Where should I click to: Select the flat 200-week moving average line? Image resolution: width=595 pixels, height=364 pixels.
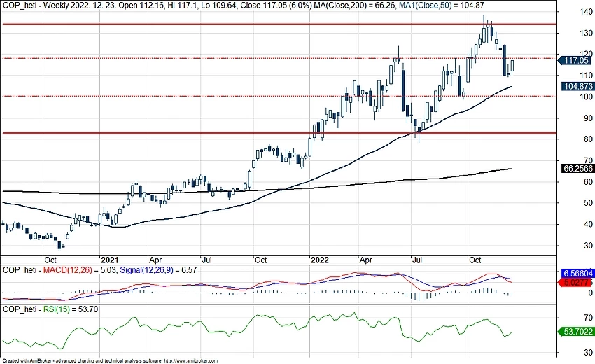(210, 190)
